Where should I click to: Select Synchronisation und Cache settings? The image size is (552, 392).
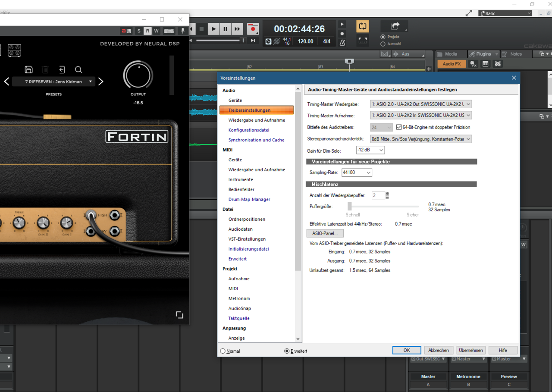click(x=256, y=140)
